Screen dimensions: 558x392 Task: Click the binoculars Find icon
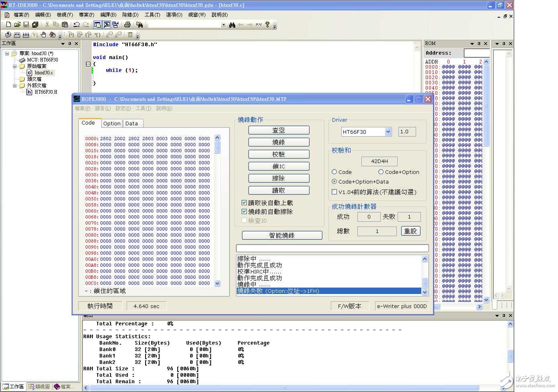pos(232,25)
